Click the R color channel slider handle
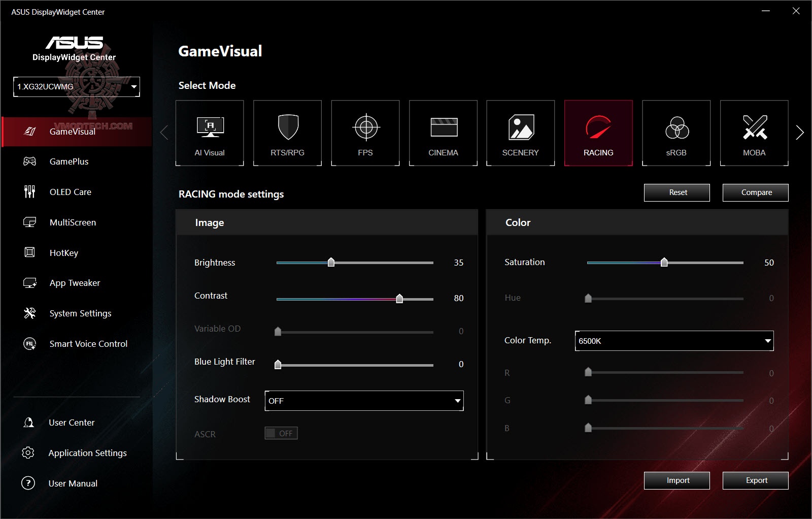This screenshot has height=519, width=812. (x=588, y=372)
